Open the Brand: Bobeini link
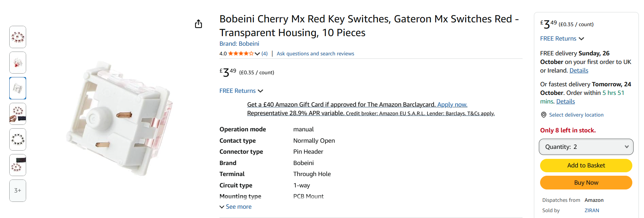The width and height of the screenshot is (644, 218). (239, 44)
